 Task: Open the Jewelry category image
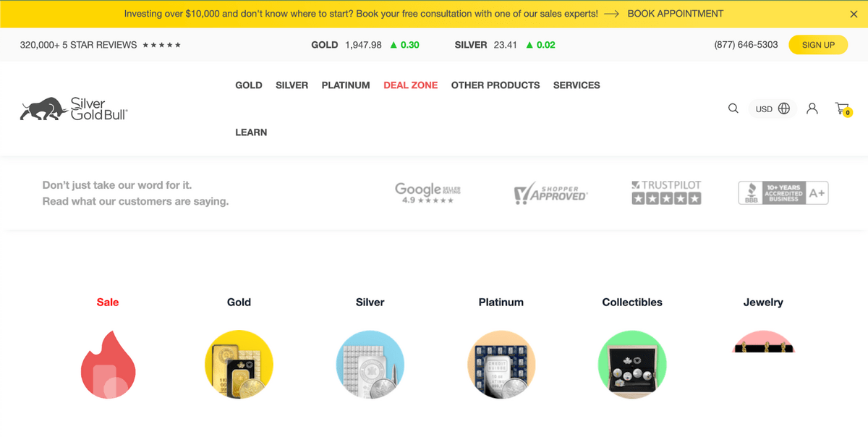[763, 341]
